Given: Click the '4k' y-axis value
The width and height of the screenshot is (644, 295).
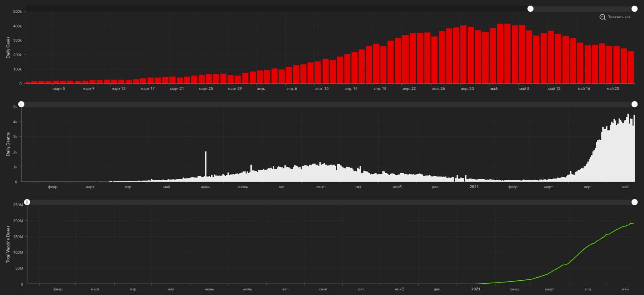Looking at the screenshot, I should (x=16, y=122).
